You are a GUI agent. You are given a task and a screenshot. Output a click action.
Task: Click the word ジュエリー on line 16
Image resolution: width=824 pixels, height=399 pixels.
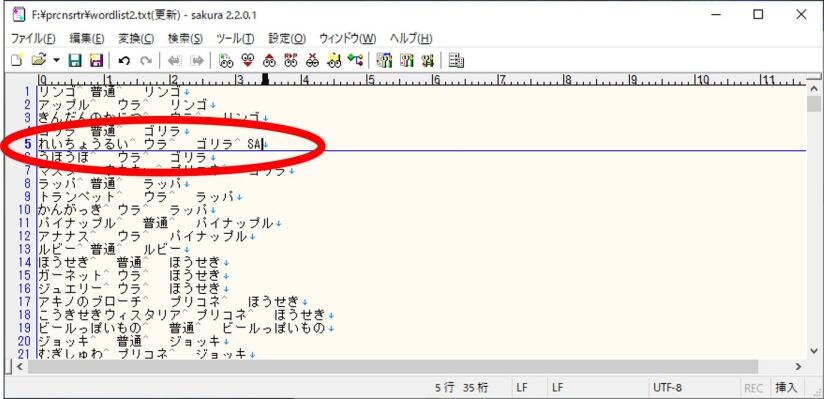[x=70, y=288]
